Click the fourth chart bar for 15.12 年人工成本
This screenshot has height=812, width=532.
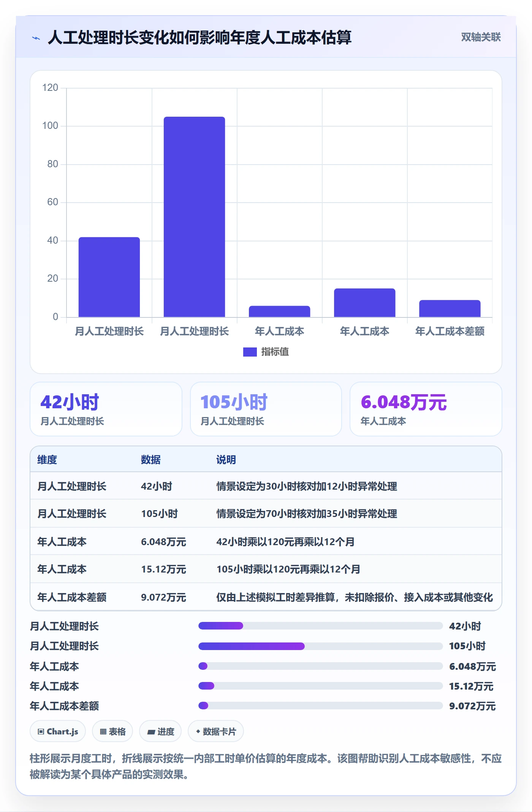(x=364, y=302)
